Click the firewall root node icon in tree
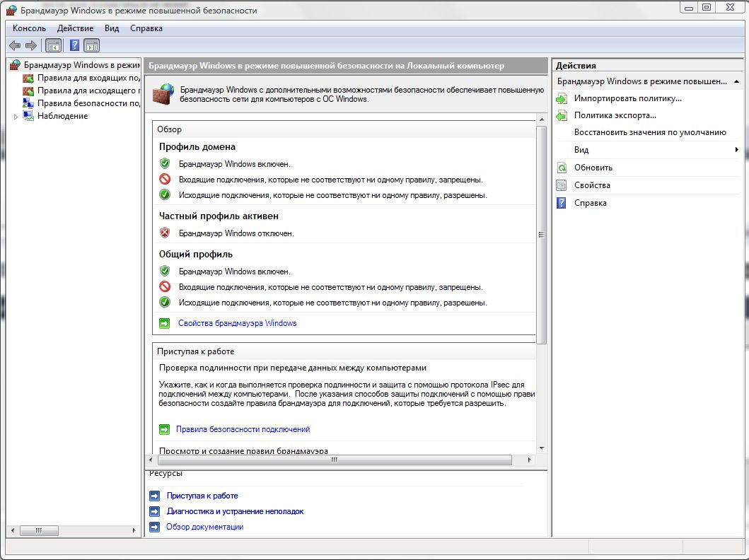 click(16, 65)
